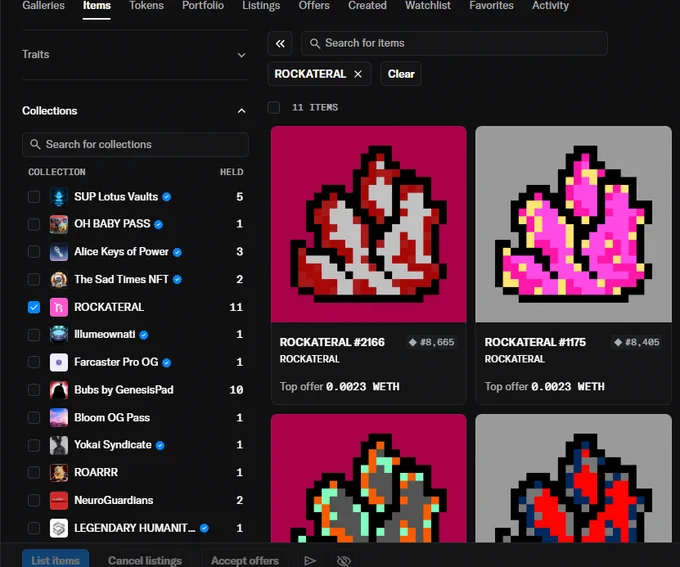Image resolution: width=680 pixels, height=567 pixels.
Task: Expand the Traits section chevron
Action: [x=242, y=55]
